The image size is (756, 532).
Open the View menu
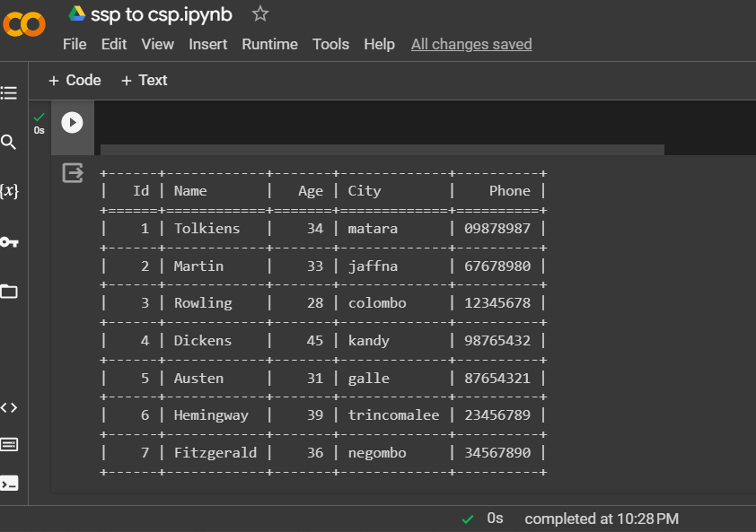(x=157, y=44)
